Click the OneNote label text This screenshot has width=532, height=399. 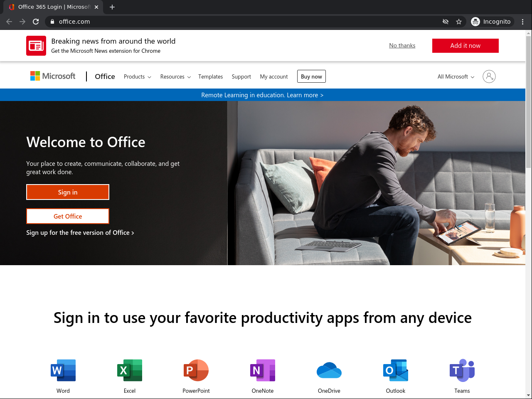point(263,391)
